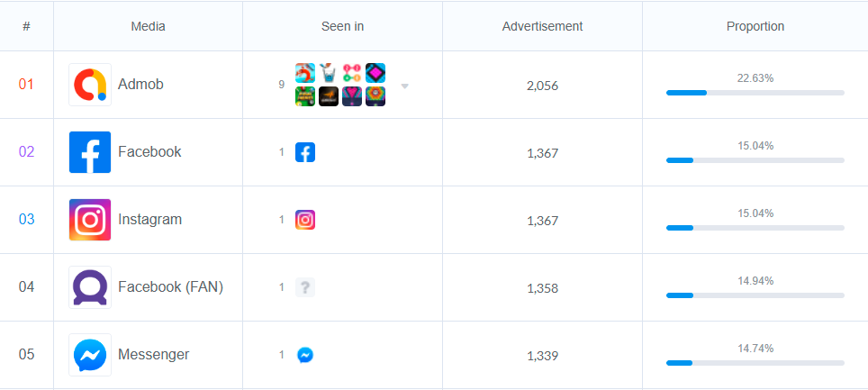
Task: Sort by the Proportion column header
Action: coord(755,26)
